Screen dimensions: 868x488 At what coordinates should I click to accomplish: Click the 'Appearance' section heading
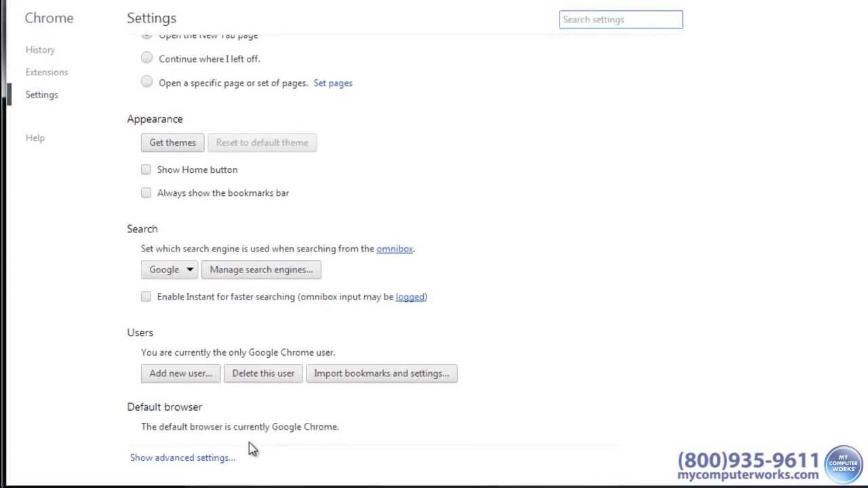[x=155, y=119]
